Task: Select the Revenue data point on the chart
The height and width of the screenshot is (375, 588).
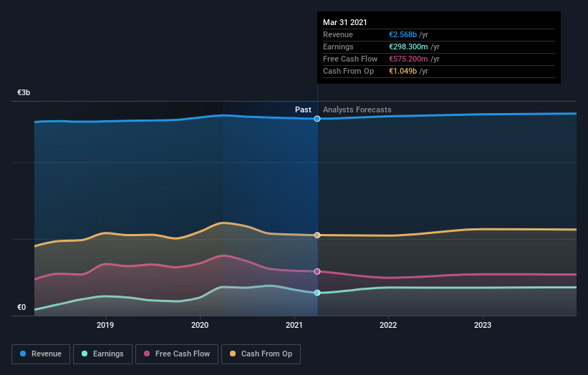Action: click(317, 119)
